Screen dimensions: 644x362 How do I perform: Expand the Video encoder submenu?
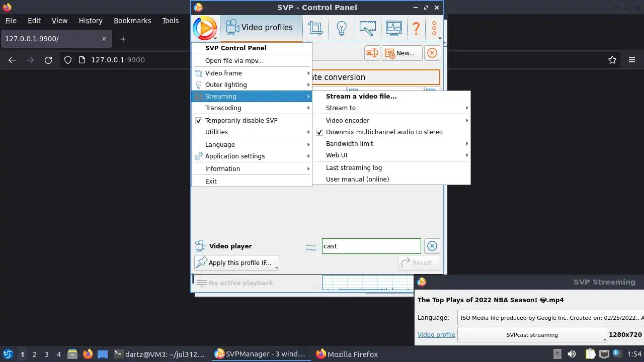pos(391,120)
